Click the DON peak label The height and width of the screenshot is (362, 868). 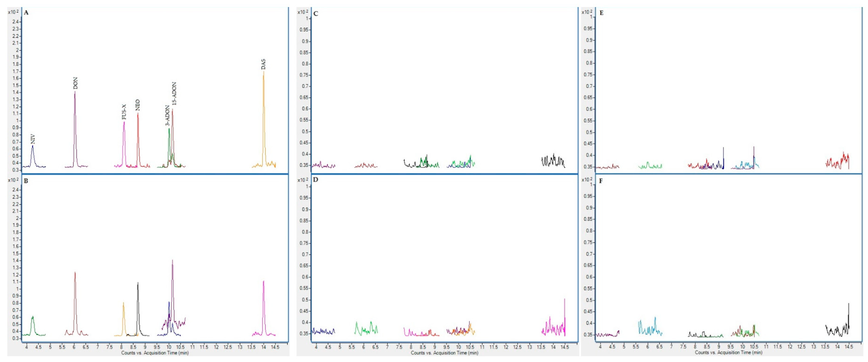tap(75, 83)
